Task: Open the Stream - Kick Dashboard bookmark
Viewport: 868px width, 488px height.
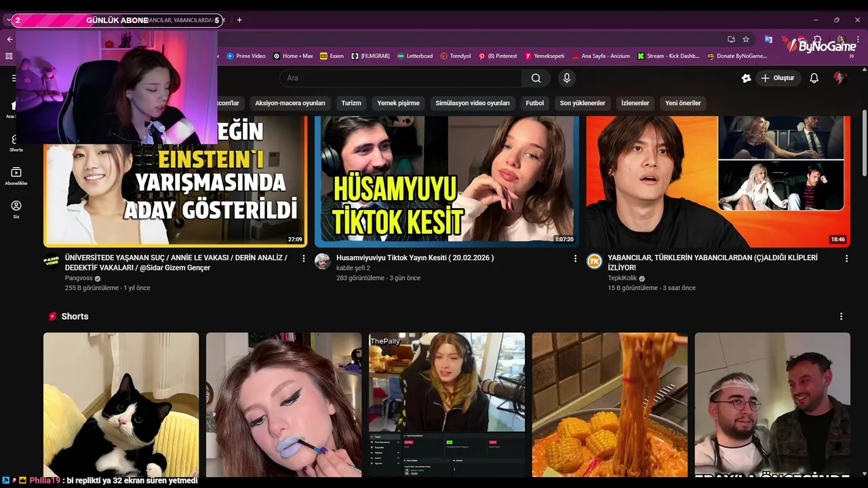Action: [668, 56]
